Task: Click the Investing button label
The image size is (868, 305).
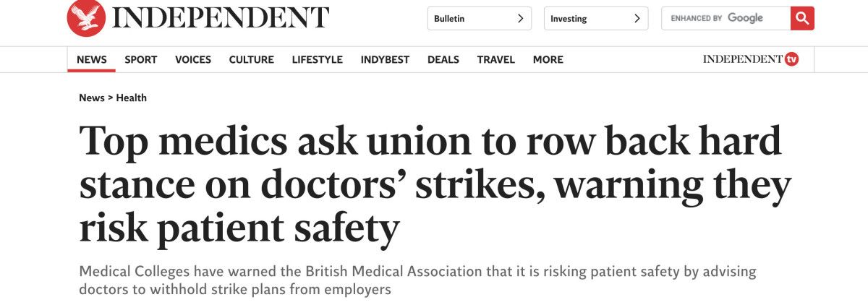Action: [569, 19]
